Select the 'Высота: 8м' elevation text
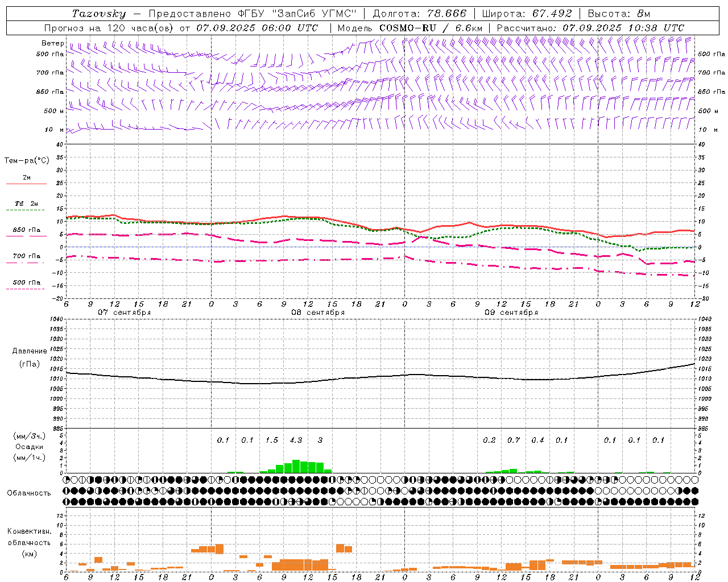The image size is (728, 582). click(619, 14)
